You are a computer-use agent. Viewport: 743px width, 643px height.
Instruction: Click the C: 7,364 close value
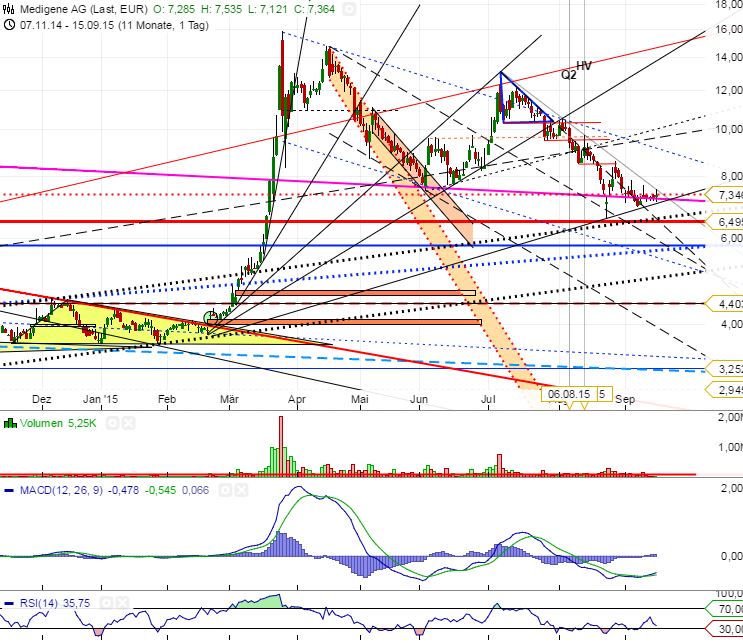(314, 9)
